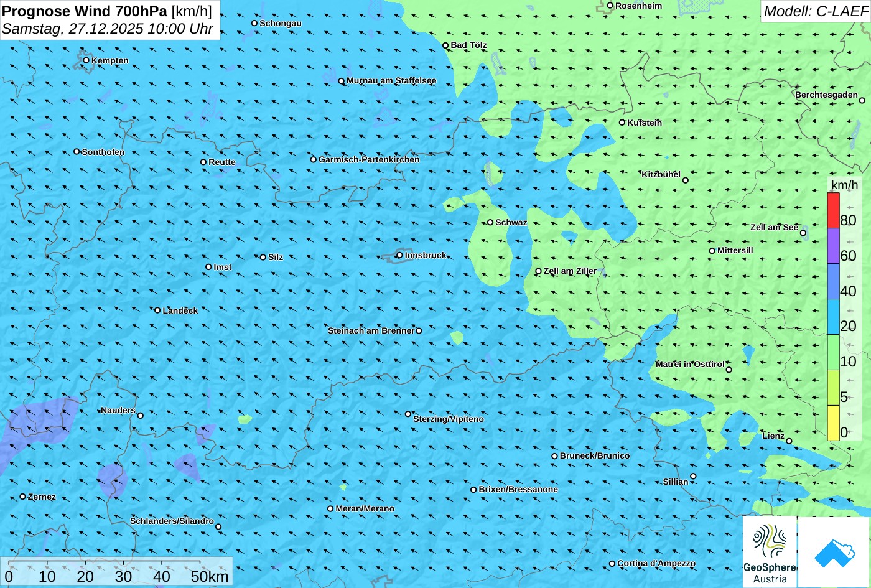Click the Cortina d'Ampezzo marker dot
This screenshot has width=871, height=588.
(612, 564)
